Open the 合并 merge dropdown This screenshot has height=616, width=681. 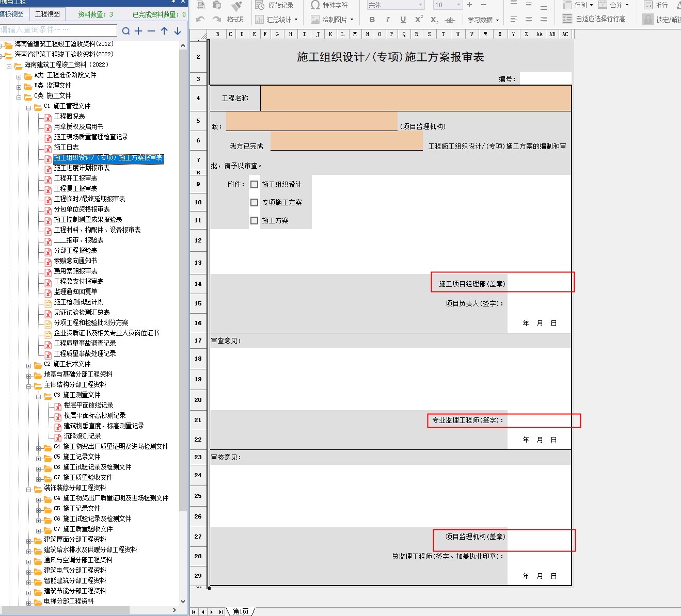pos(627,5)
